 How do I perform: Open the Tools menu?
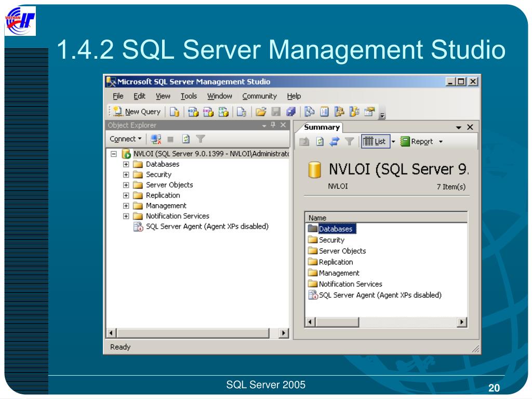[189, 96]
